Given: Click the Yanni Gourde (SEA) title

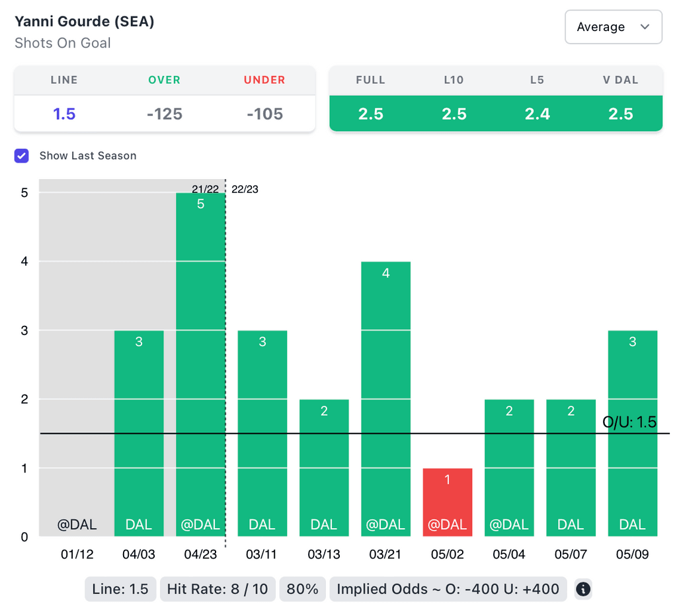Looking at the screenshot, I should [85, 21].
